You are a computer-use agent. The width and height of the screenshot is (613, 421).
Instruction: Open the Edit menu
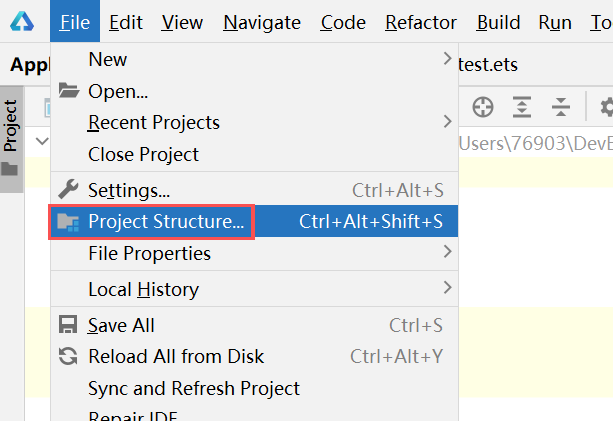pyautogui.click(x=125, y=22)
